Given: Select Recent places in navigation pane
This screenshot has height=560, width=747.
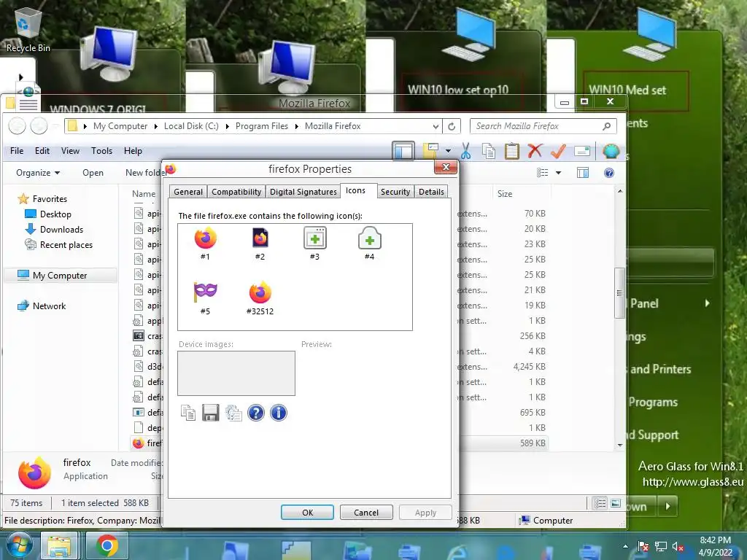Looking at the screenshot, I should click(x=66, y=245).
